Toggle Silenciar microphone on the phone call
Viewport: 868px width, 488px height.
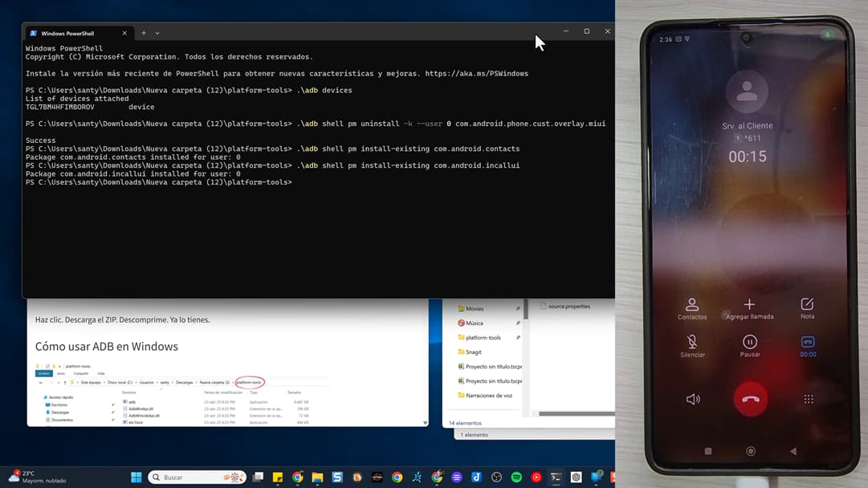coord(692,347)
